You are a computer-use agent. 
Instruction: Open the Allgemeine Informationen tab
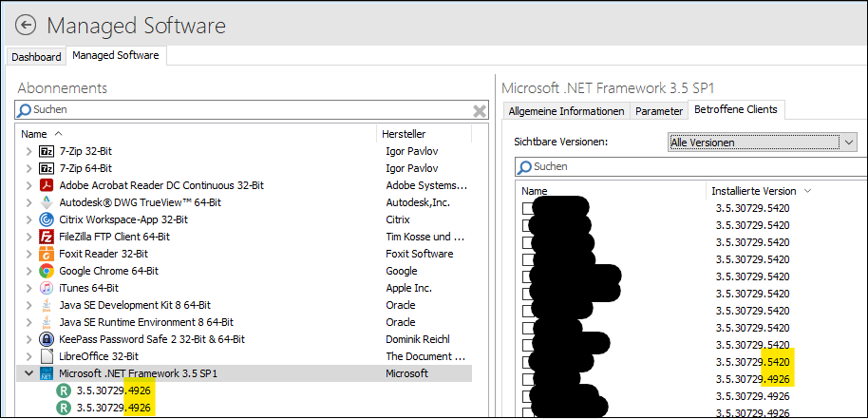click(x=566, y=111)
